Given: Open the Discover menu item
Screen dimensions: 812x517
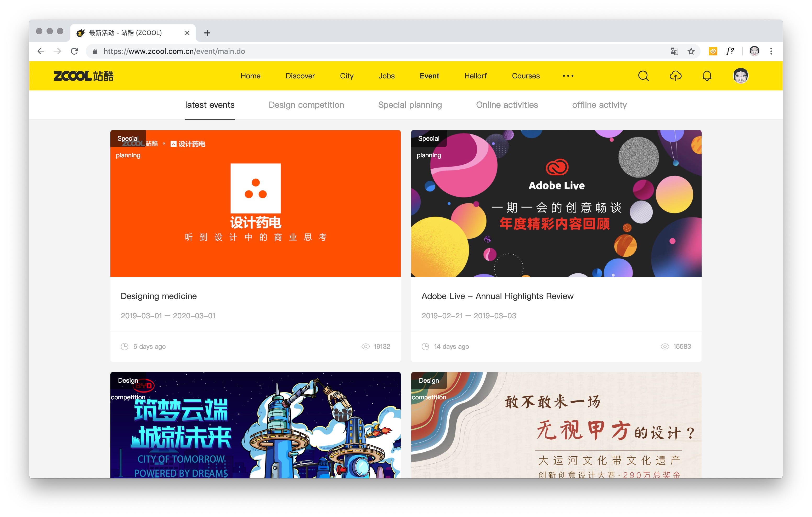Looking at the screenshot, I should click(300, 76).
